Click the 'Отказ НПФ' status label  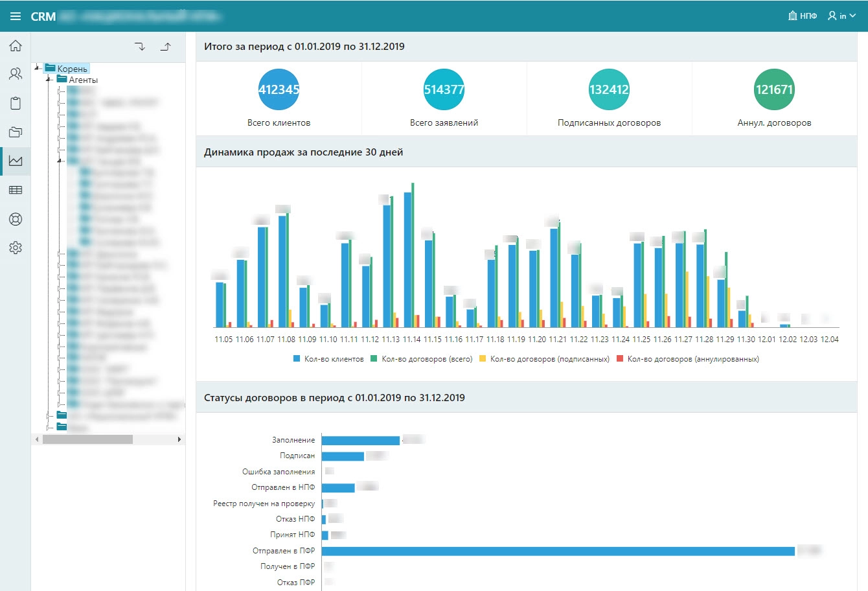point(295,519)
